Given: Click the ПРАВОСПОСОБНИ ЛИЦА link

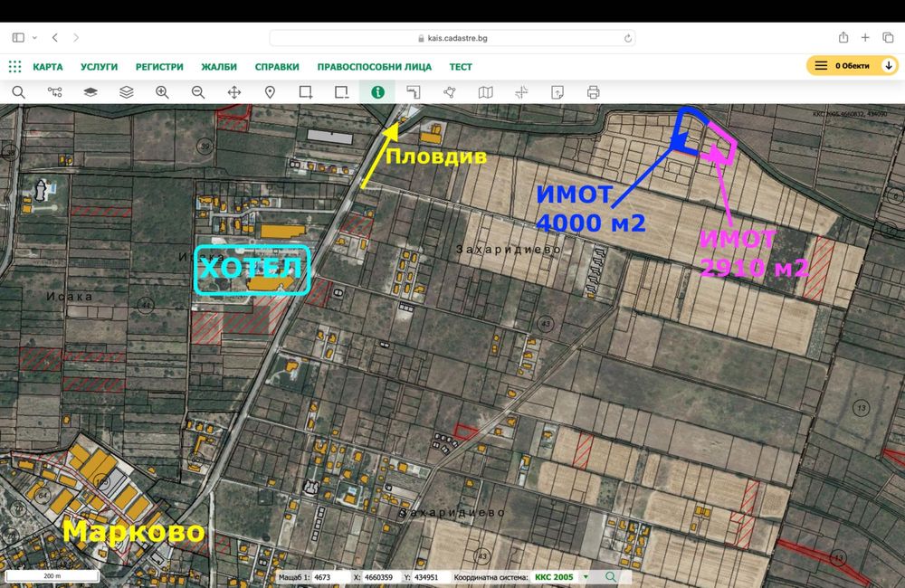Looking at the screenshot, I should (x=374, y=67).
